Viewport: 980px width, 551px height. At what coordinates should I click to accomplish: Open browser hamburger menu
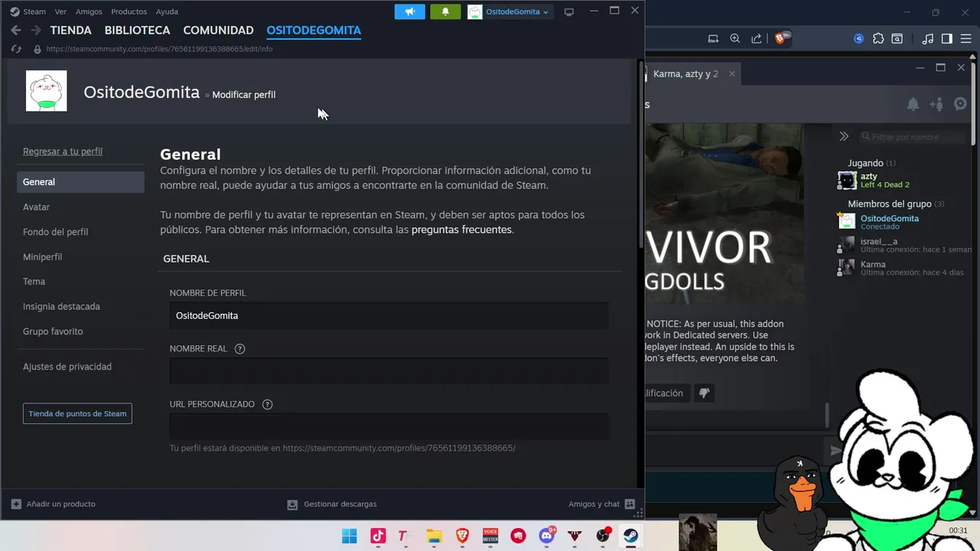pyautogui.click(x=967, y=39)
